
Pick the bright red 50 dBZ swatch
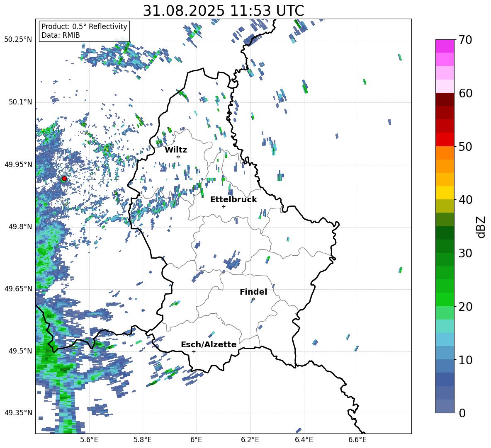[445, 140]
